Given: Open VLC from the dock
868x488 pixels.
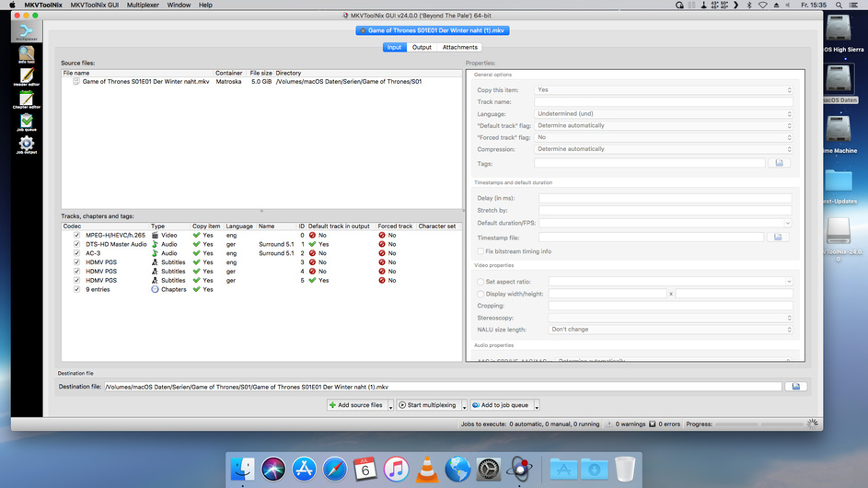Looking at the screenshot, I should (x=427, y=470).
